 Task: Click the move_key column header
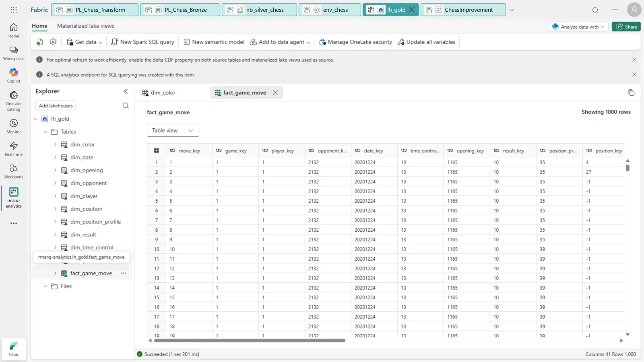(x=189, y=150)
